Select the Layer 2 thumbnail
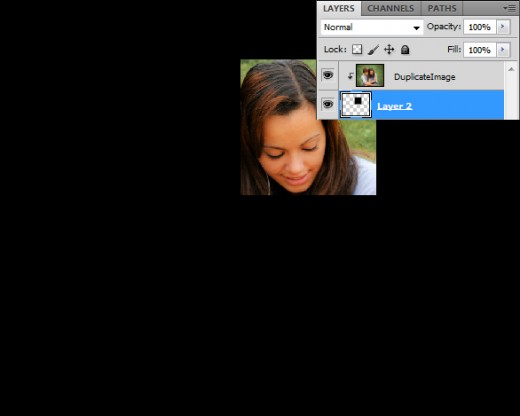Screen dimensions: 520x416 pos(356,105)
